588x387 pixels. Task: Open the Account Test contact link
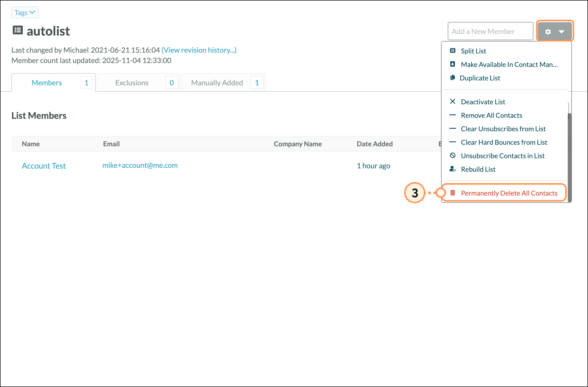point(44,166)
